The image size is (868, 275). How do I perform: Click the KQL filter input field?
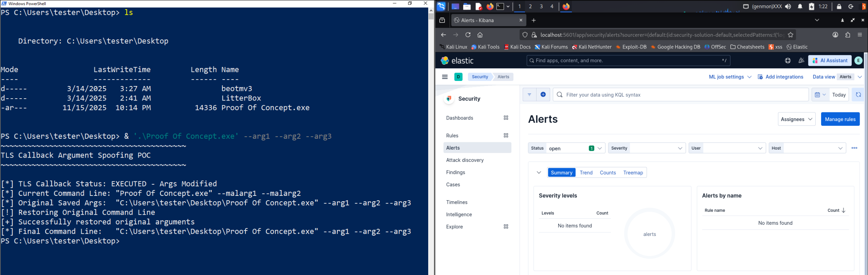pos(682,95)
